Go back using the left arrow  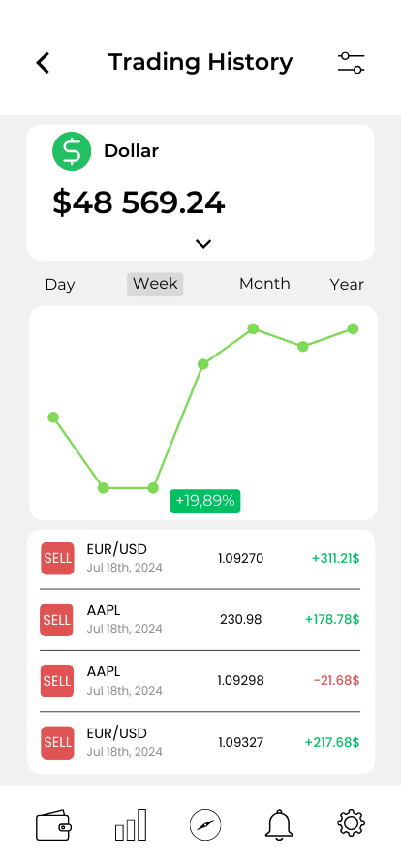point(44,63)
